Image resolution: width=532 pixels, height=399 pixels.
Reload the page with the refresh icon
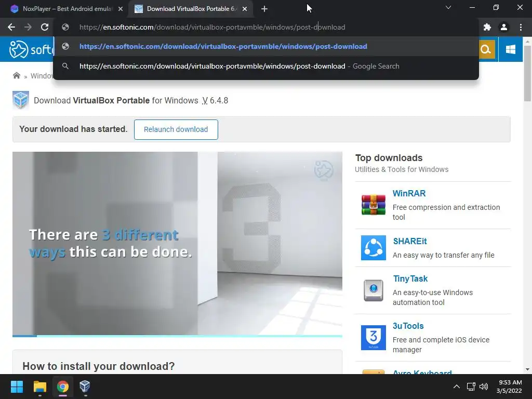pyautogui.click(x=45, y=27)
